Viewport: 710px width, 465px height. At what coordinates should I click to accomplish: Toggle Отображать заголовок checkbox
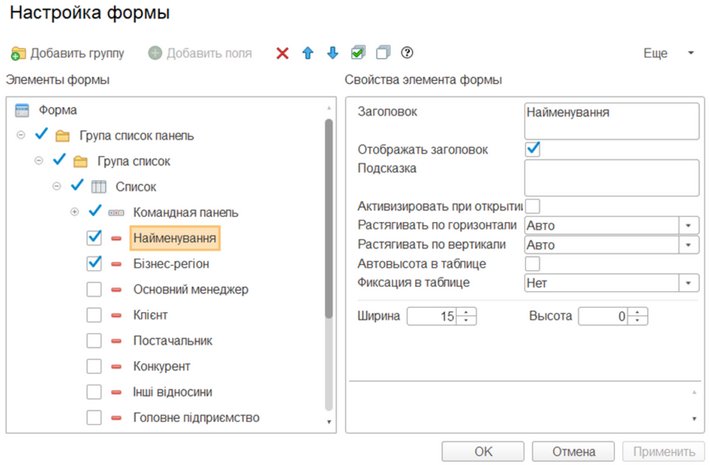click(x=533, y=149)
